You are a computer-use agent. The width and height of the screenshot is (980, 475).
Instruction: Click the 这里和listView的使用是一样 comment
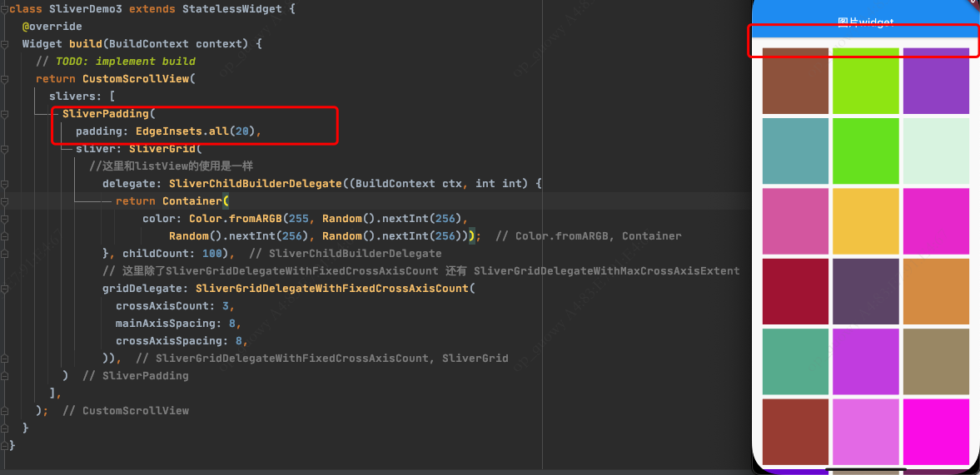click(171, 166)
